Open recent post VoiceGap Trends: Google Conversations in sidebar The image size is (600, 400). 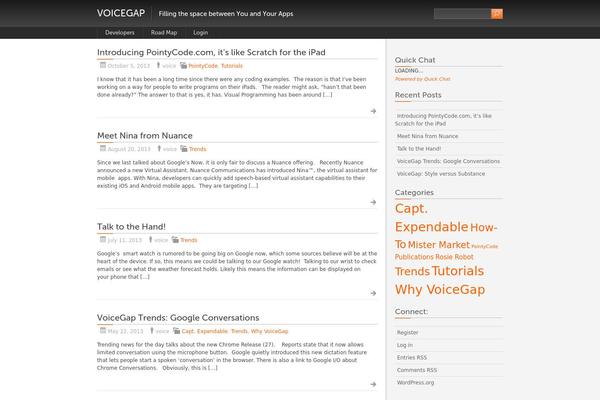pos(448,161)
